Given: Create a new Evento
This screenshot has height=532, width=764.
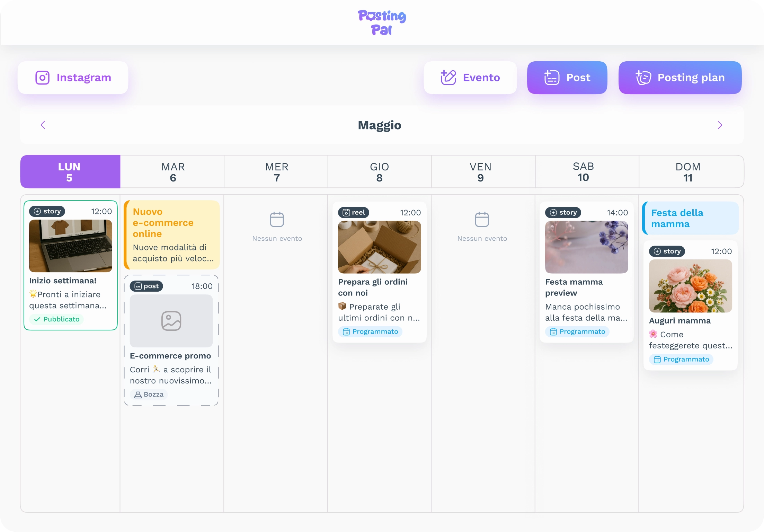Looking at the screenshot, I should (x=470, y=78).
